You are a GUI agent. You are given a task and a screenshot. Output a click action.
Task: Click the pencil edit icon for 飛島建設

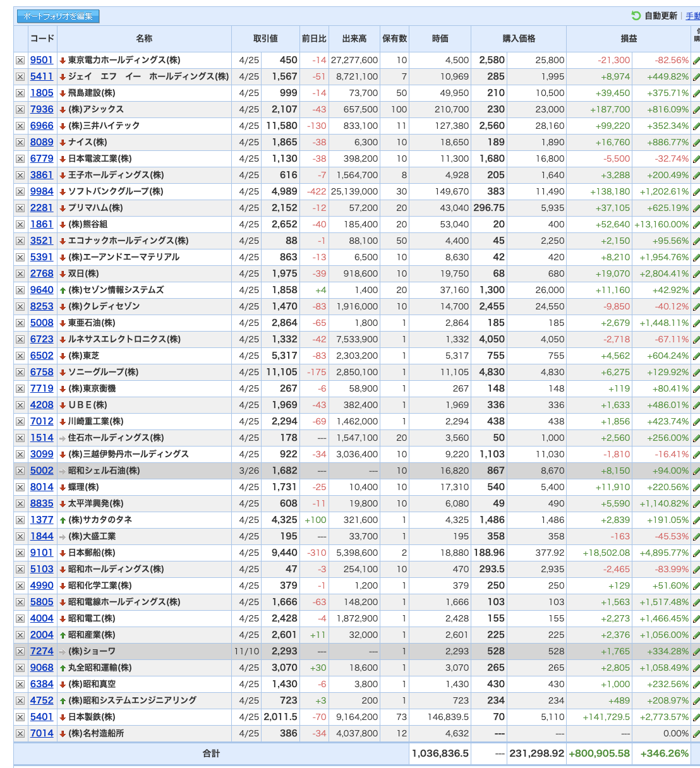click(x=696, y=93)
